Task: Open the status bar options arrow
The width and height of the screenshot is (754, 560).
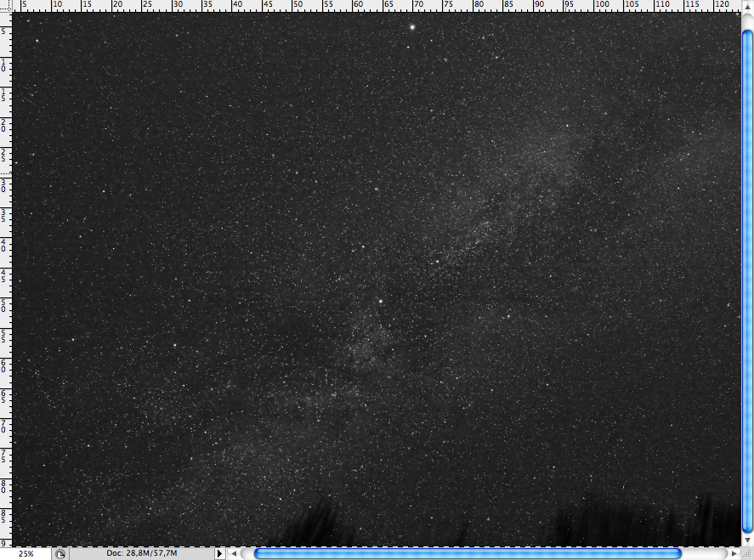Action: point(219,553)
